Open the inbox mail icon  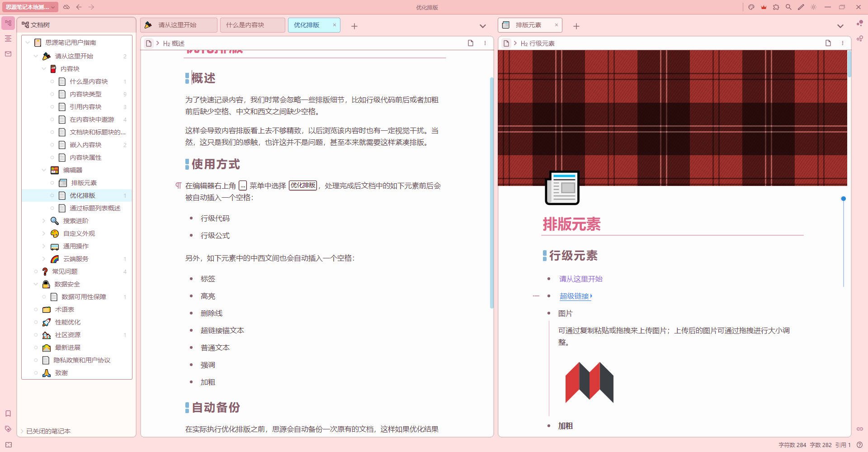click(x=7, y=53)
